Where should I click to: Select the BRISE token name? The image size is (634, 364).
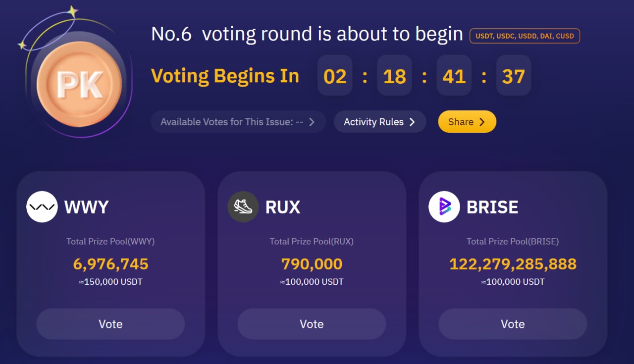492,207
